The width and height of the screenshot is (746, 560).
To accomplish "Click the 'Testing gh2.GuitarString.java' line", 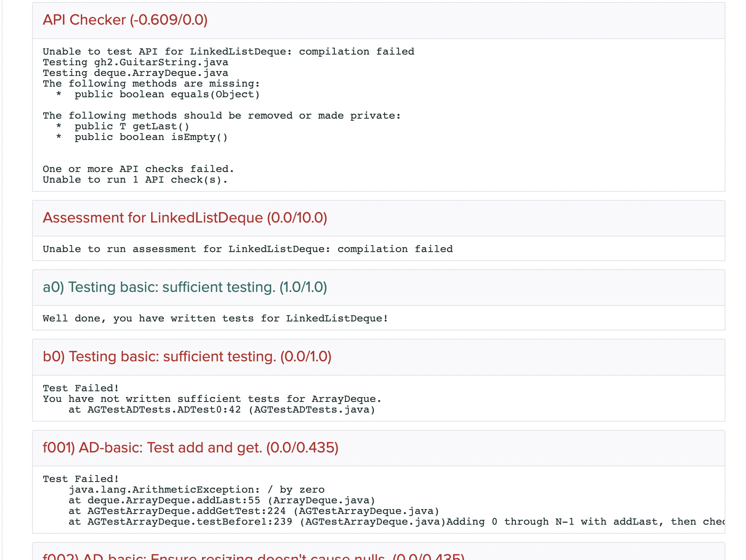I will pyautogui.click(x=136, y=62).
